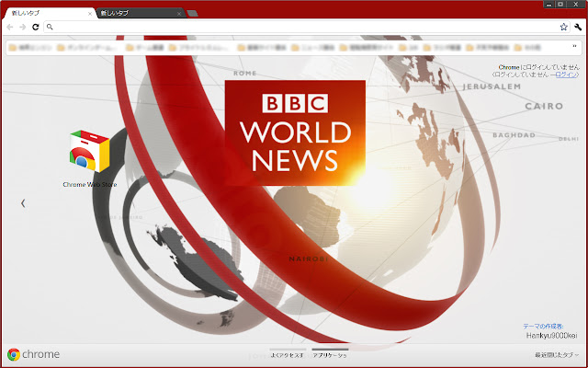Screen dimensions: 588x368
Task: Click the ログイン sign-in link
Action: 566,75
